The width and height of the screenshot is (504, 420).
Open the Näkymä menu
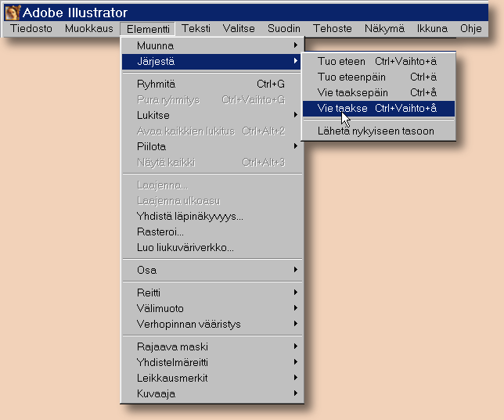point(384,29)
